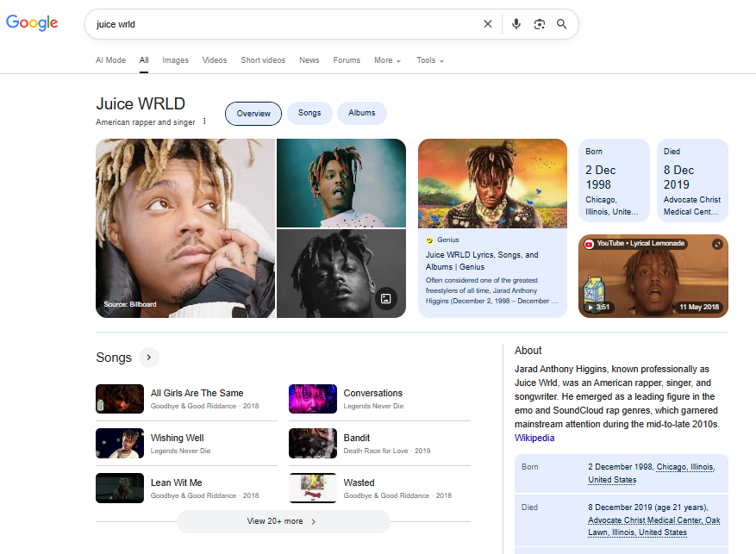Open the Forums tab

click(347, 60)
